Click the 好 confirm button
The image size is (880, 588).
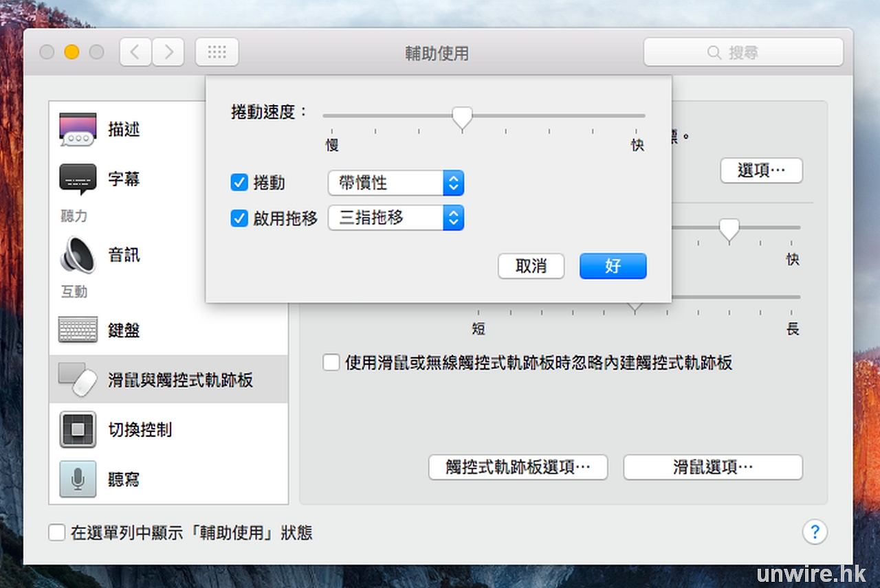[x=613, y=266]
